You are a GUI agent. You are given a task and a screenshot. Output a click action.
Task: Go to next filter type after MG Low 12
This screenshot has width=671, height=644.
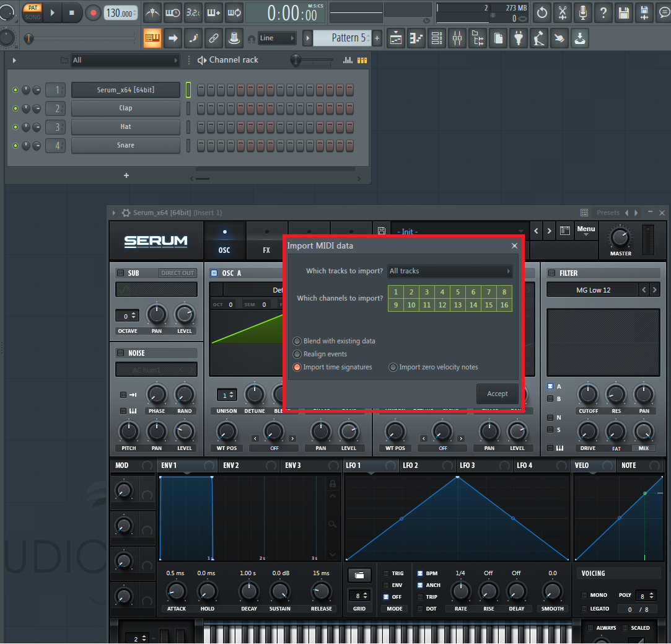(654, 290)
